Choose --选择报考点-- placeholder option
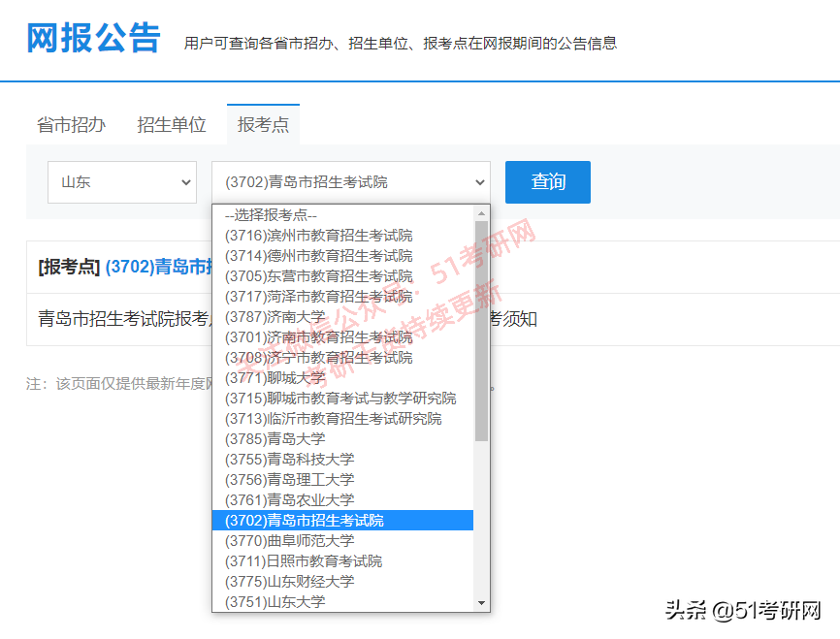Image resolution: width=840 pixels, height=639 pixels. click(342, 215)
